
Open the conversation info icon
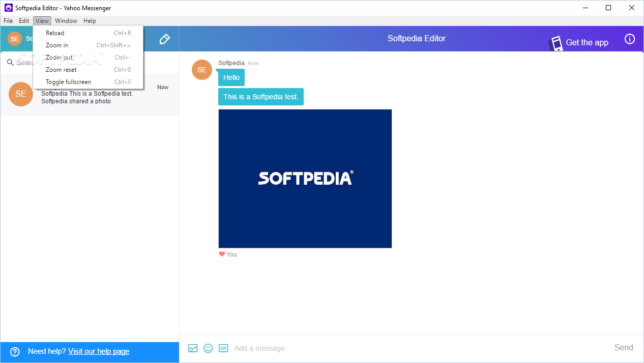(630, 39)
